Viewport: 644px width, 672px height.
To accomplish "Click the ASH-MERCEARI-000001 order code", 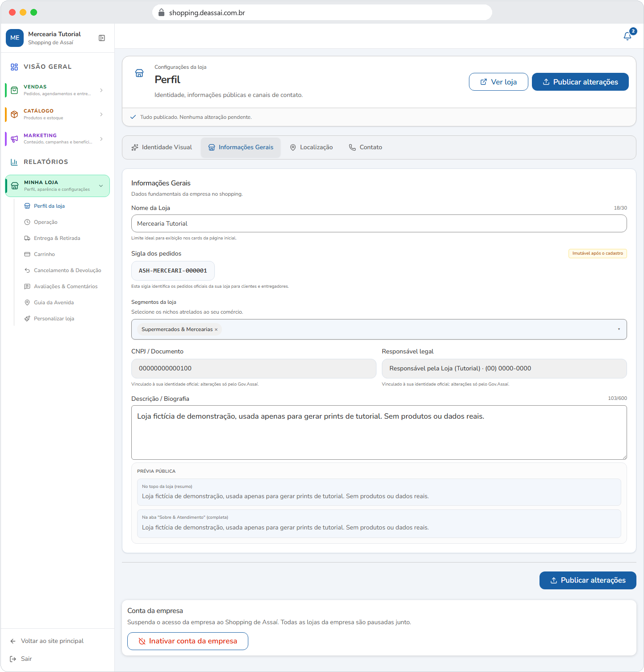I will tap(173, 271).
